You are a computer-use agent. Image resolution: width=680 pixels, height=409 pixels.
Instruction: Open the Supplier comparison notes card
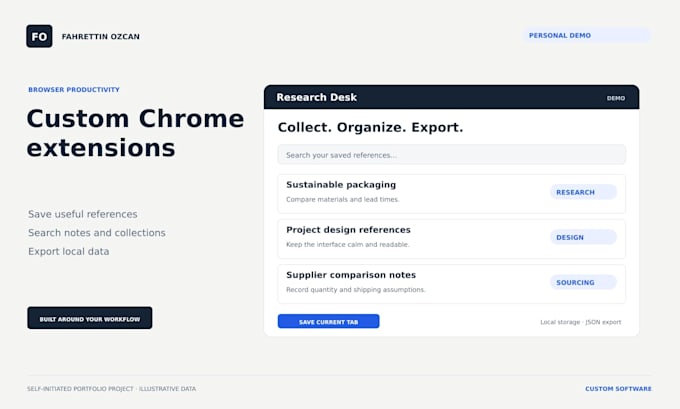point(451,284)
